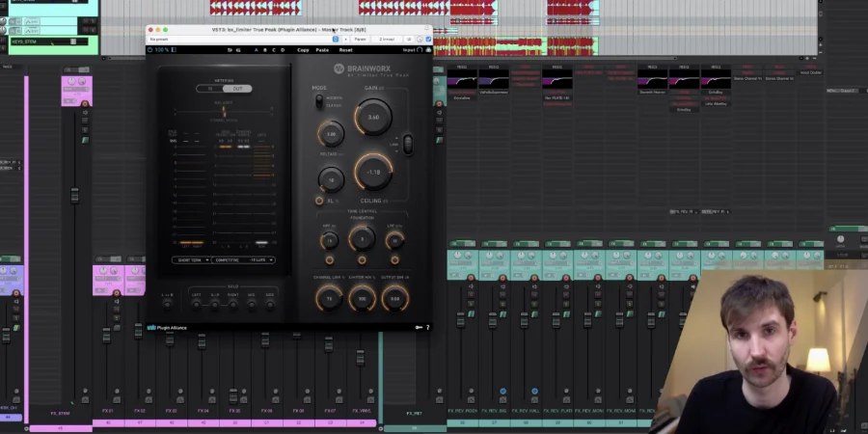Open the Short Term metering dropdown
The image size is (868, 434).
[x=191, y=259]
